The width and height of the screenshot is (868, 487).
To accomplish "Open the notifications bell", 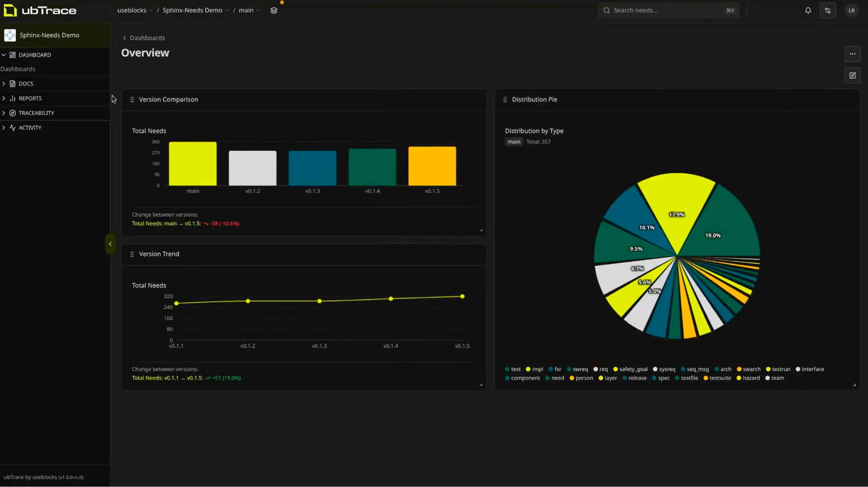I will point(808,10).
